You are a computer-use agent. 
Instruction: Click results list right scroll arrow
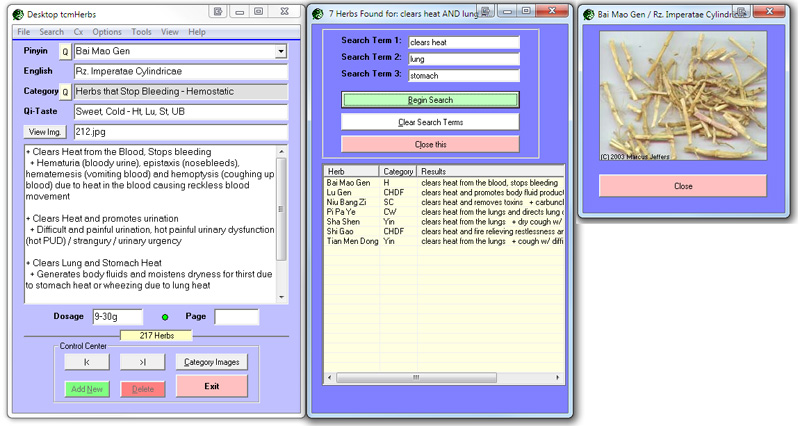pyautogui.click(x=557, y=378)
